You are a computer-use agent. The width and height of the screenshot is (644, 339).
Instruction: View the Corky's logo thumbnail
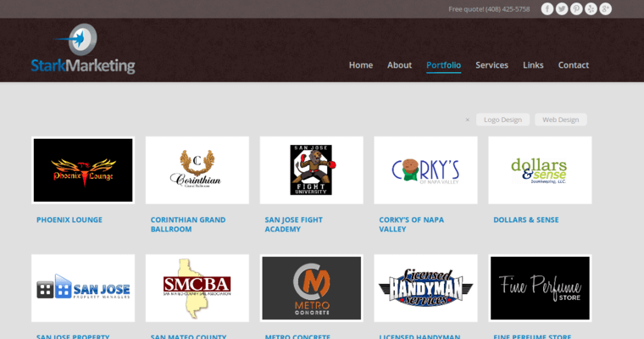(425, 170)
